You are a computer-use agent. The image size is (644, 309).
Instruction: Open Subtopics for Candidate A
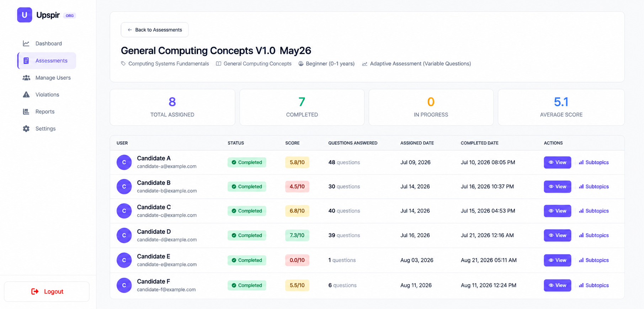pos(594,162)
